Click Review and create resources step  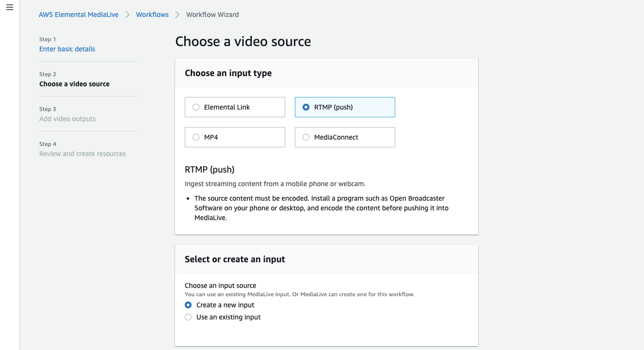tap(82, 154)
